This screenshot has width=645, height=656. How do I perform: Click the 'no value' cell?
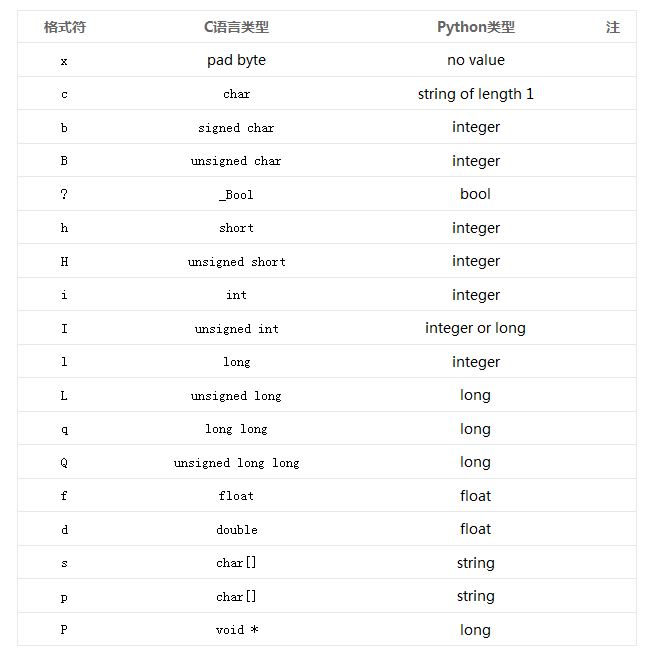point(476,60)
